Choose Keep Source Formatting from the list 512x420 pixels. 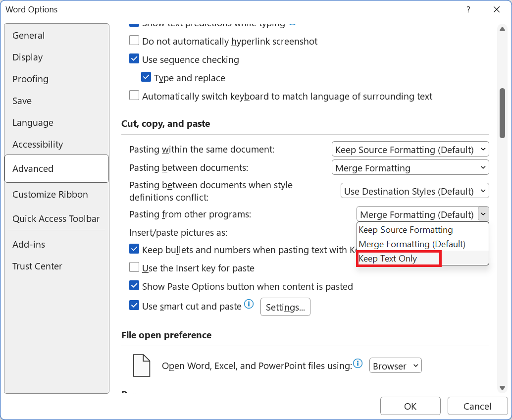click(423, 230)
